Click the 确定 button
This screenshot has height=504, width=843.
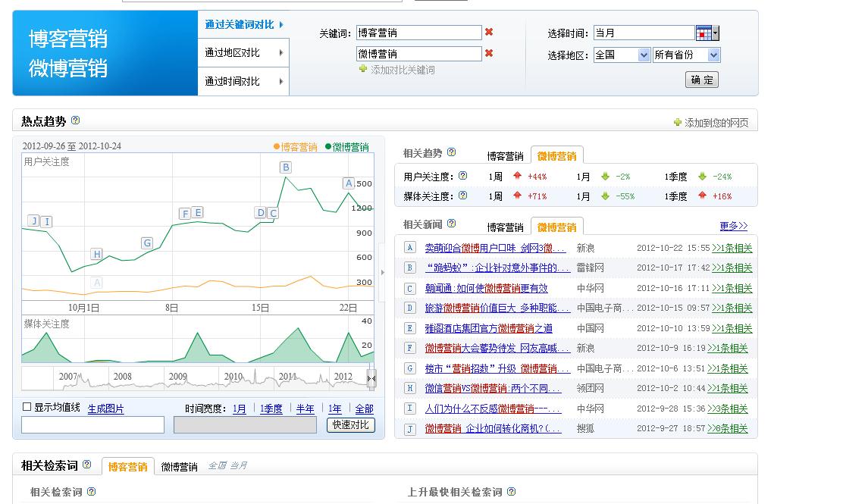click(701, 80)
